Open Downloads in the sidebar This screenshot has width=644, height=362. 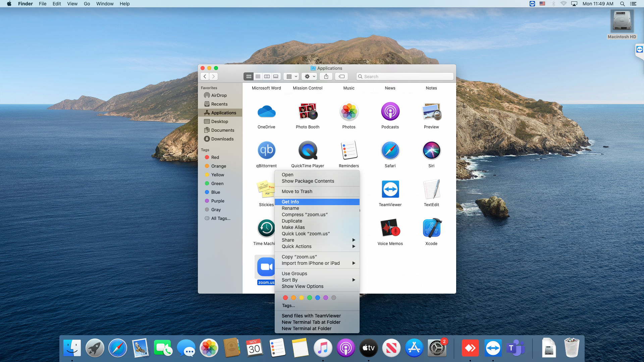tap(220, 139)
